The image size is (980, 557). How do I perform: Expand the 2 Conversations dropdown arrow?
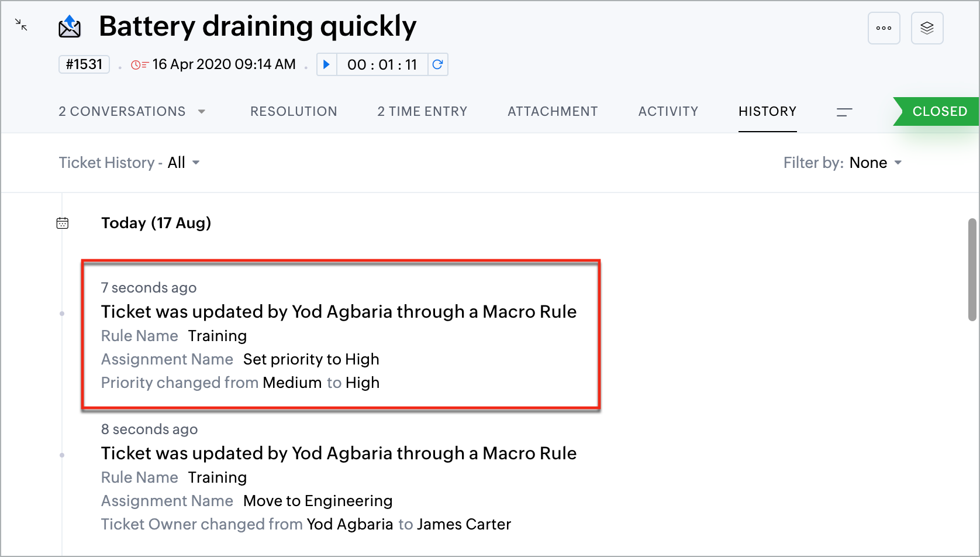click(202, 112)
